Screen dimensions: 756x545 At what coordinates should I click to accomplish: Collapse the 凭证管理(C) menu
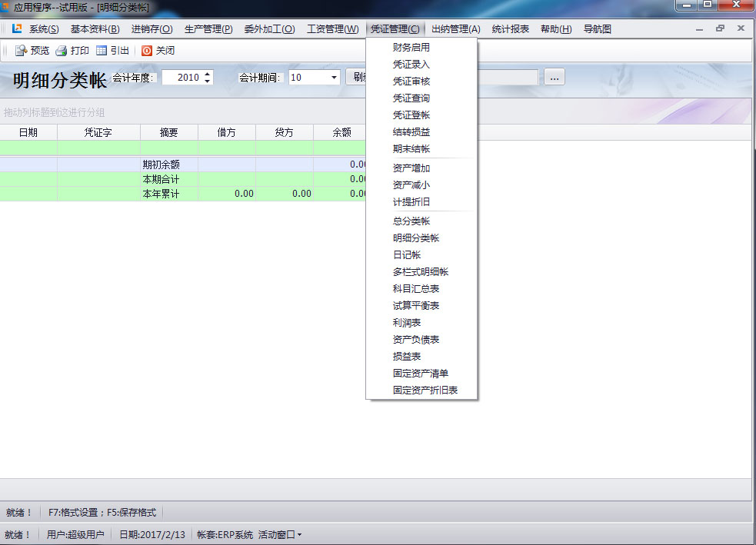[x=395, y=29]
